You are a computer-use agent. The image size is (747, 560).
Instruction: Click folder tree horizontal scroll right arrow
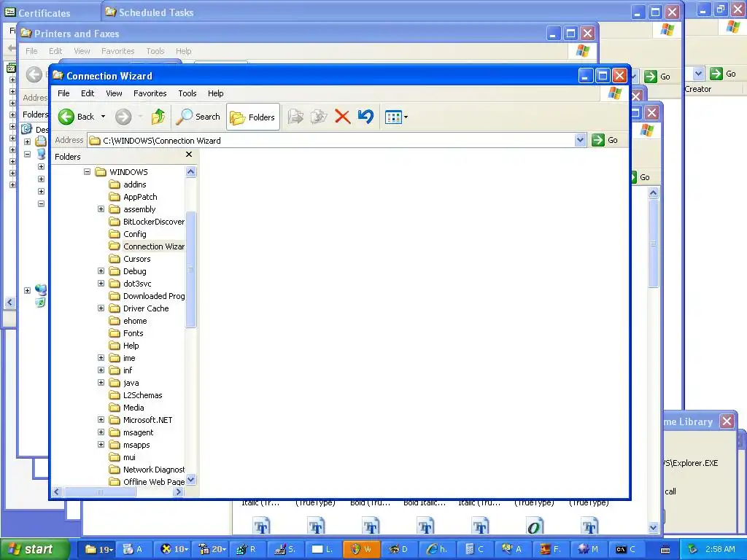179,492
